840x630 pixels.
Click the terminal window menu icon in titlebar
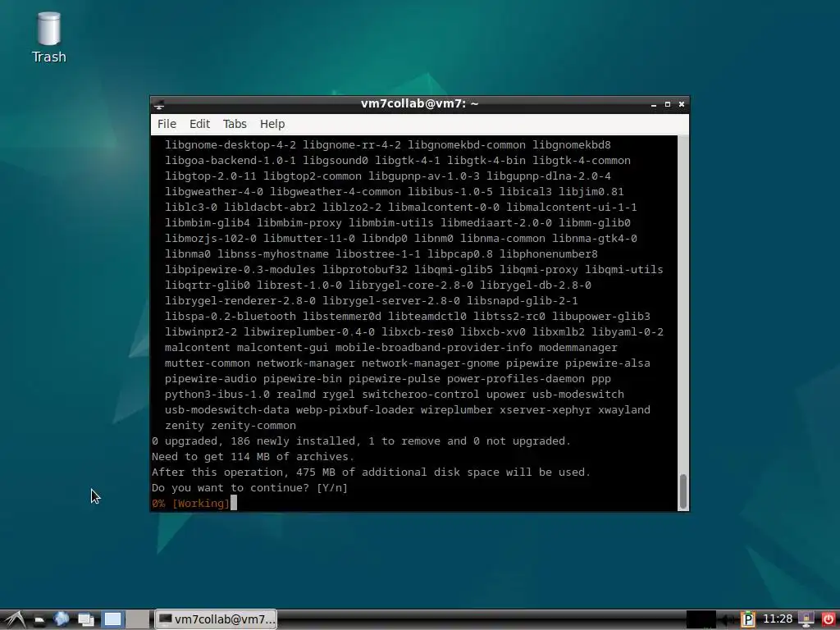159,104
